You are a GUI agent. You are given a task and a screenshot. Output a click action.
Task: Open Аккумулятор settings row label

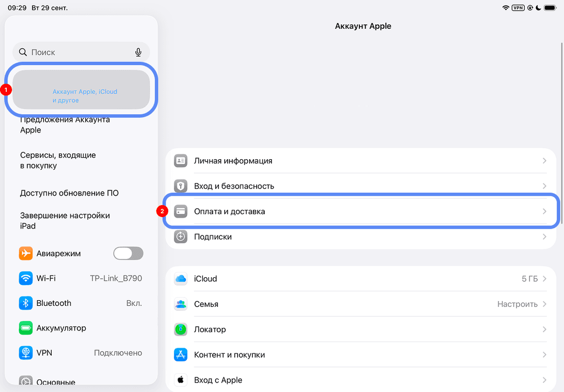point(61,328)
